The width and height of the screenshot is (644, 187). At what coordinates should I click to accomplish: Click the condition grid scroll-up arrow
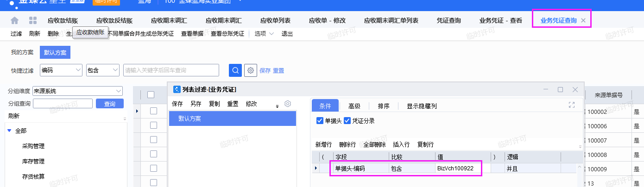tap(580, 167)
